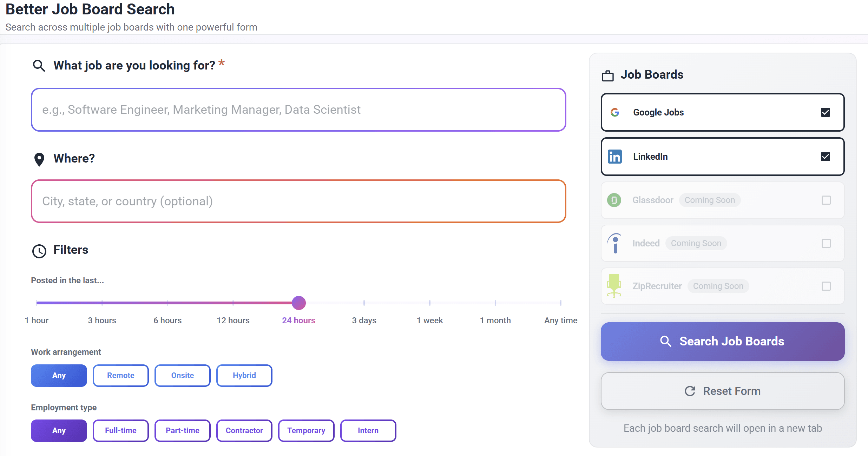The height and width of the screenshot is (456, 868).
Task: Select the Hybrid work option
Action: (x=244, y=375)
